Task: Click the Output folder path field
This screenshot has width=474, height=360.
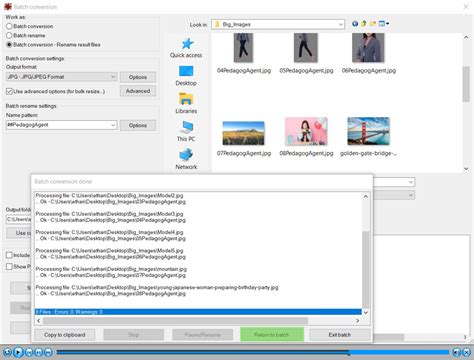Action: (19, 219)
